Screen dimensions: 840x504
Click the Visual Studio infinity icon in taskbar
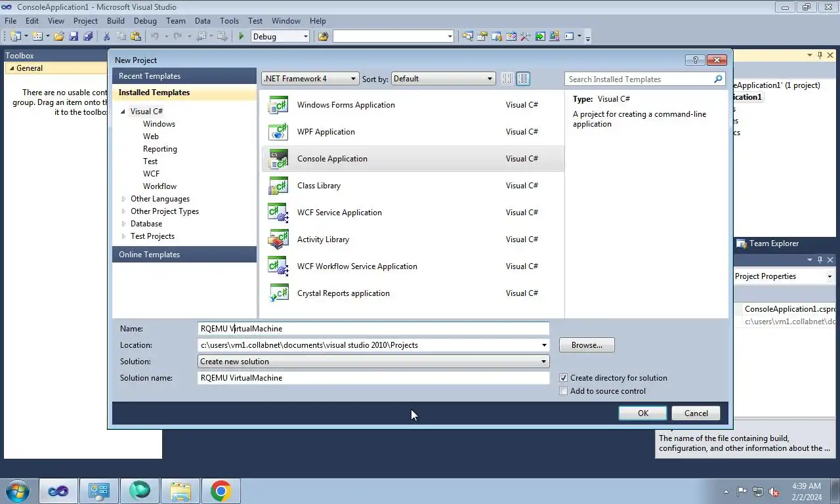click(58, 490)
